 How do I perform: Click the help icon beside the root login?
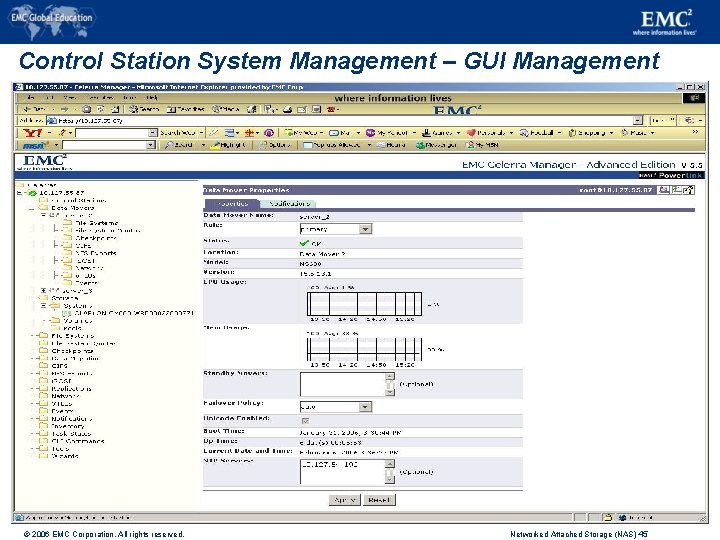(x=690, y=189)
